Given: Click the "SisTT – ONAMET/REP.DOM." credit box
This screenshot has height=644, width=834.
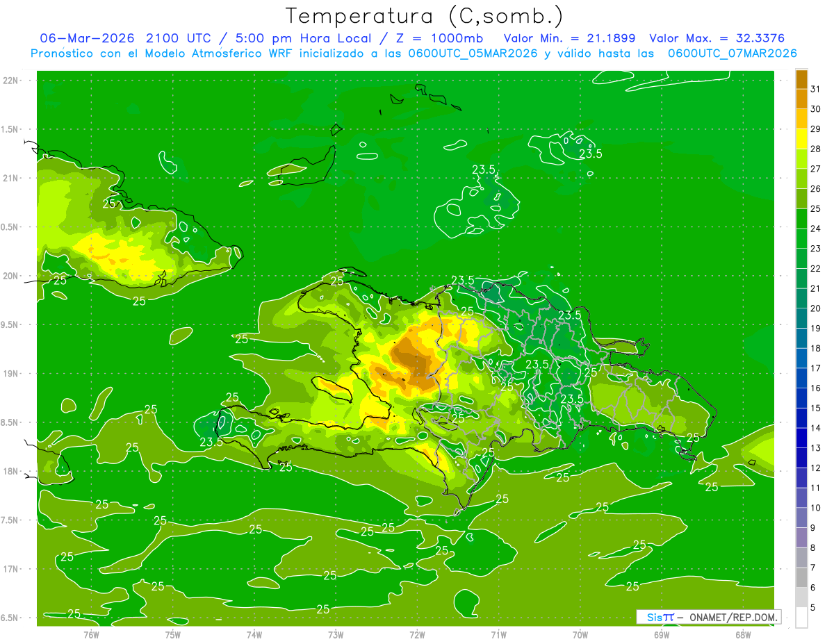Looking at the screenshot, I should pos(709,617).
